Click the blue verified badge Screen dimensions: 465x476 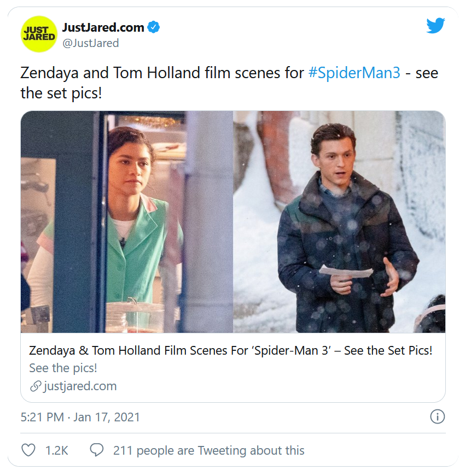click(x=154, y=27)
